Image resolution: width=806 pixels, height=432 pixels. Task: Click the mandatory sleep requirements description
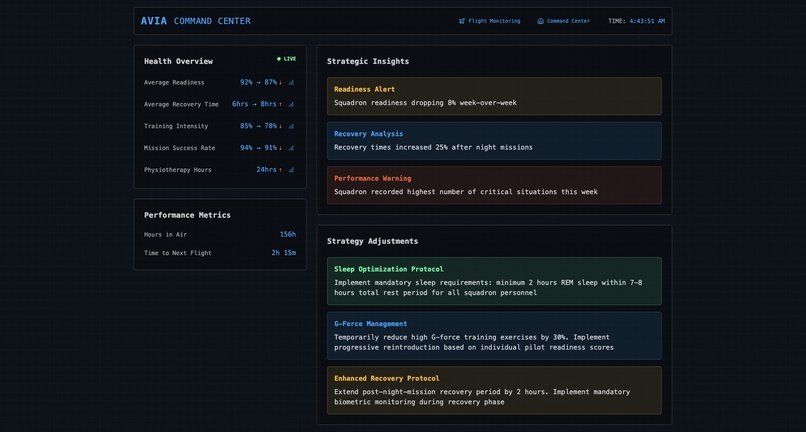click(488, 287)
